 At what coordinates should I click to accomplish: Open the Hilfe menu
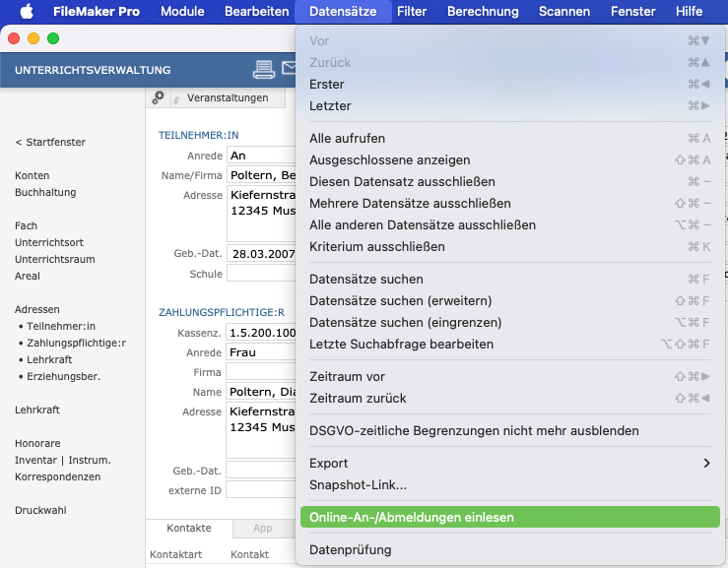689,11
